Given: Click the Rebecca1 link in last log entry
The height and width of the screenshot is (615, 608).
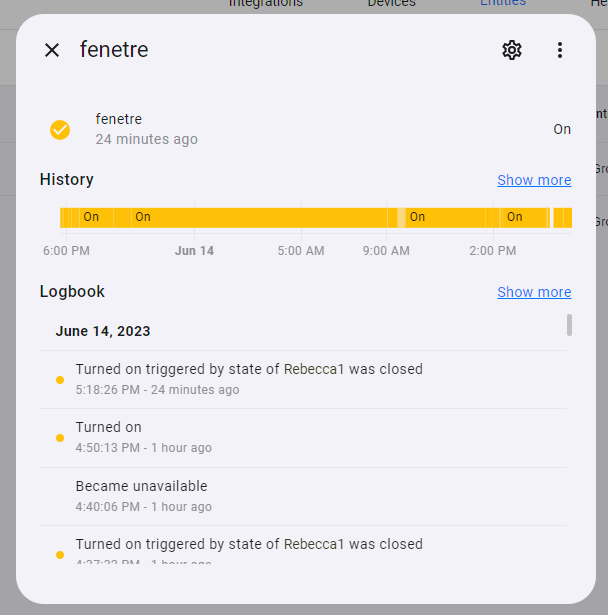Looking at the screenshot, I should (314, 544).
